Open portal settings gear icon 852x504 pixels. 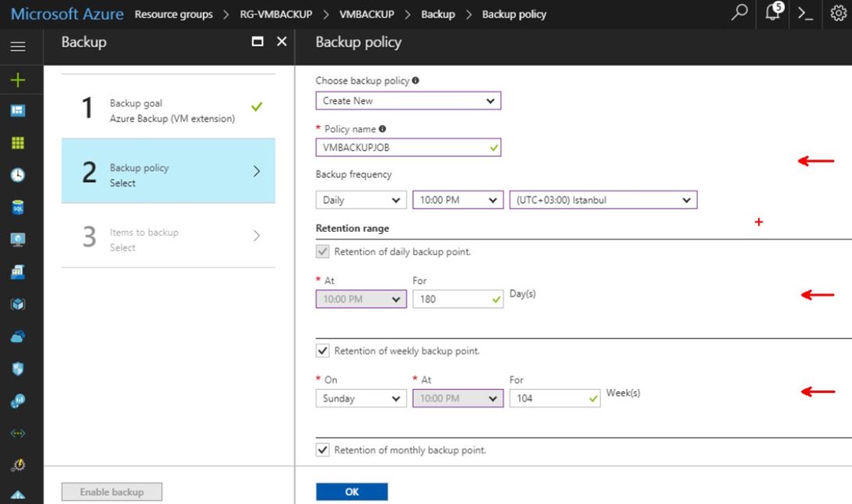pos(839,13)
